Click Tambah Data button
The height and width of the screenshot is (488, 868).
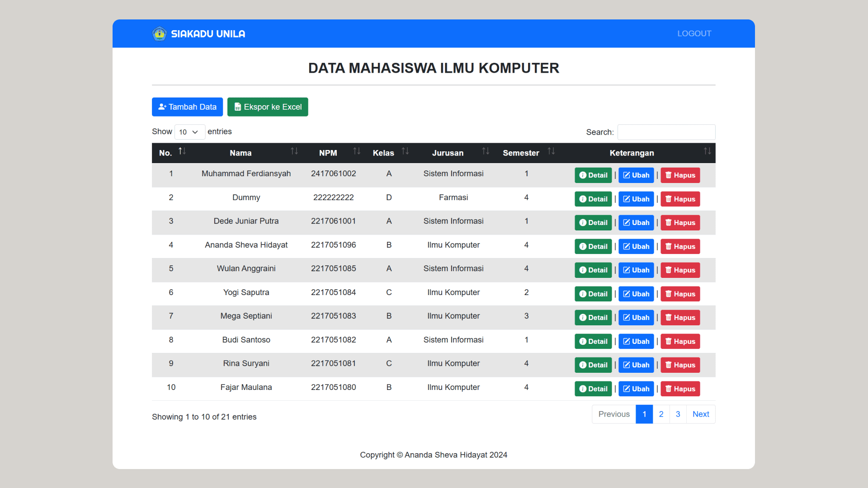pos(187,107)
